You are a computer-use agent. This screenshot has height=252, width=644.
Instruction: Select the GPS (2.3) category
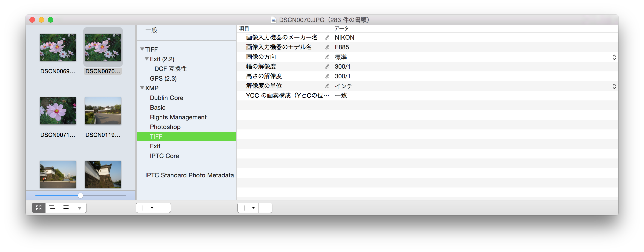(x=163, y=78)
